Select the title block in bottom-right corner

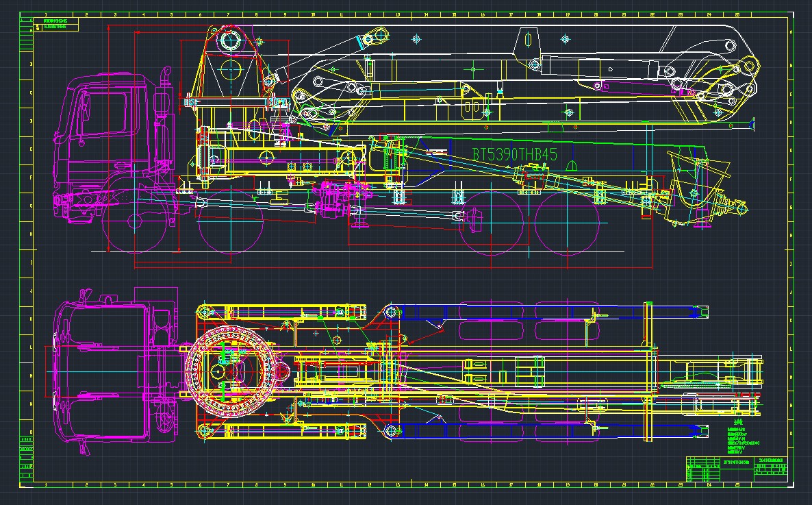click(x=737, y=470)
